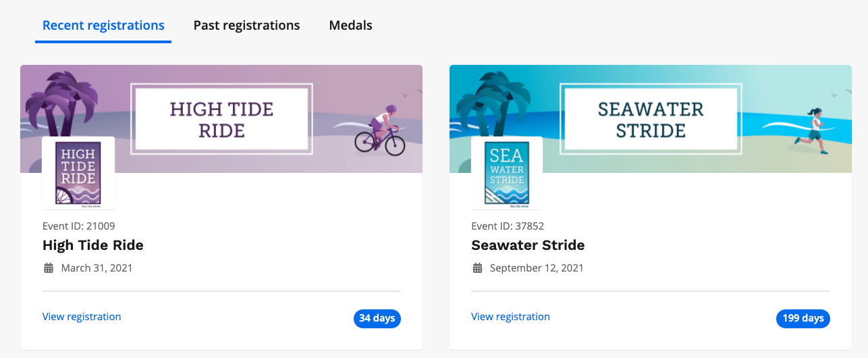The width and height of the screenshot is (868, 358).
Task: View registration for High Tide Ride
Action: click(x=82, y=317)
